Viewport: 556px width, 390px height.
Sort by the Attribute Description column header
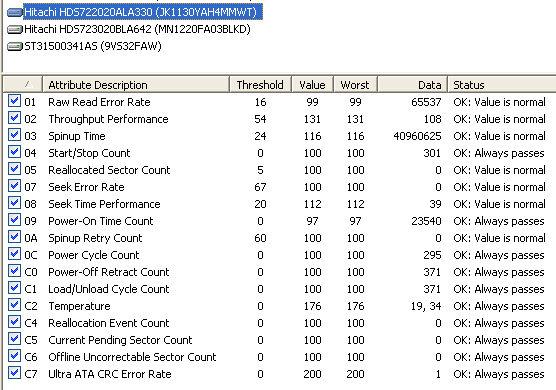136,84
